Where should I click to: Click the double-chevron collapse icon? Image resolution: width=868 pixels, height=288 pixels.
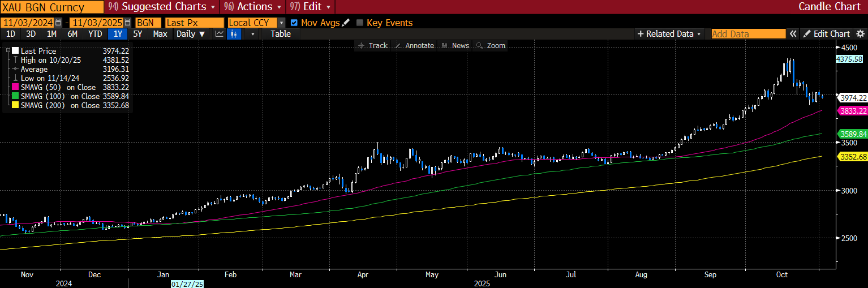(793, 34)
